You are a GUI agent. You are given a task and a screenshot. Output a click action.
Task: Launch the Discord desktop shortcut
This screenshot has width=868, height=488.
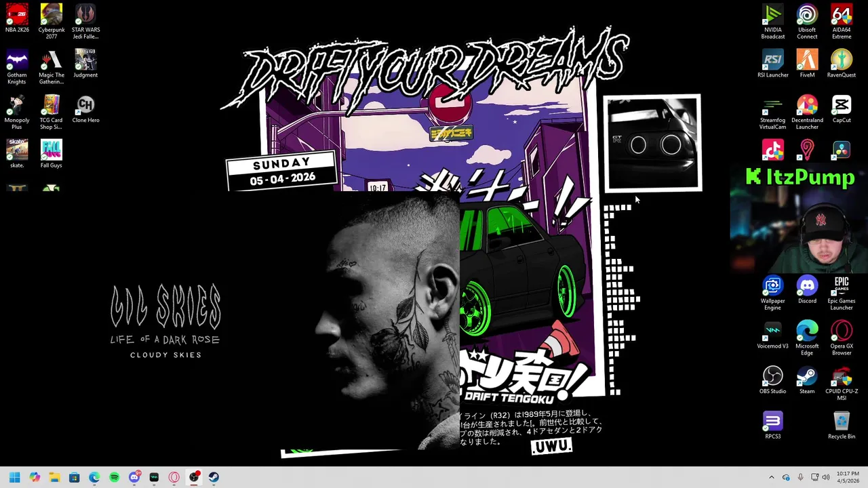click(x=807, y=289)
